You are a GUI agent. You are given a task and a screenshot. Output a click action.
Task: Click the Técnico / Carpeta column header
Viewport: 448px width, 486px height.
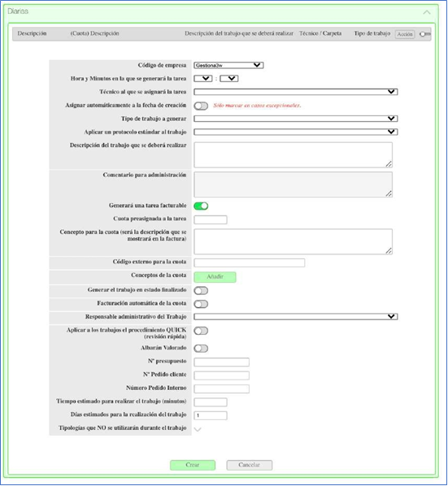[x=320, y=33]
